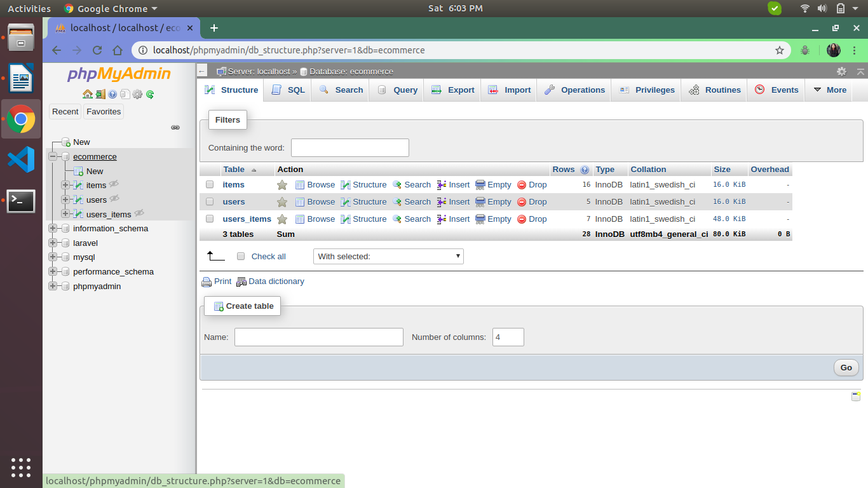Switch to the SQL tab
This screenshot has width=868, height=488.
click(x=288, y=90)
